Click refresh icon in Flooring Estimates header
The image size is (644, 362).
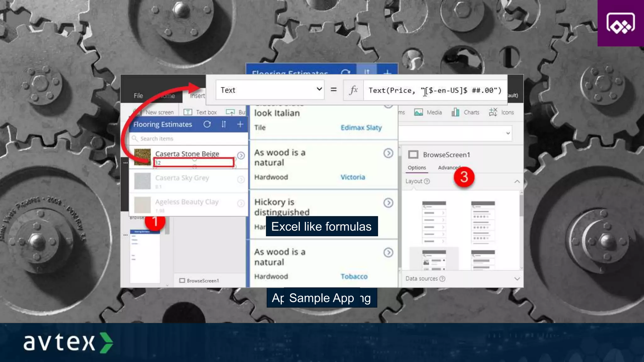207,124
